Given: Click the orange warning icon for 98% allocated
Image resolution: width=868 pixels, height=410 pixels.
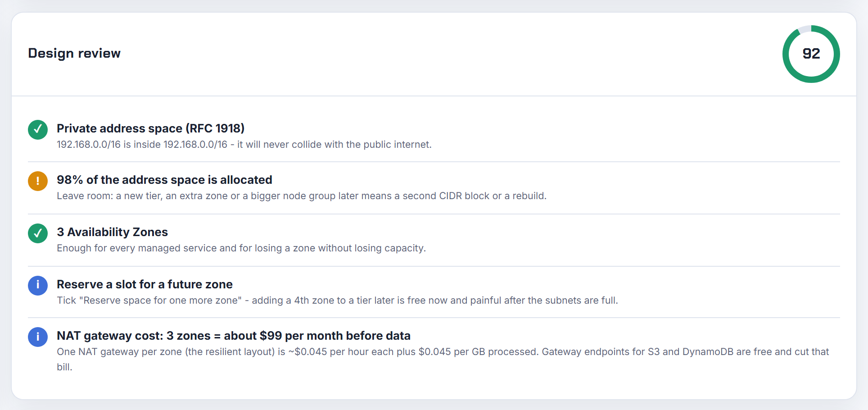Looking at the screenshot, I should pyautogui.click(x=38, y=181).
